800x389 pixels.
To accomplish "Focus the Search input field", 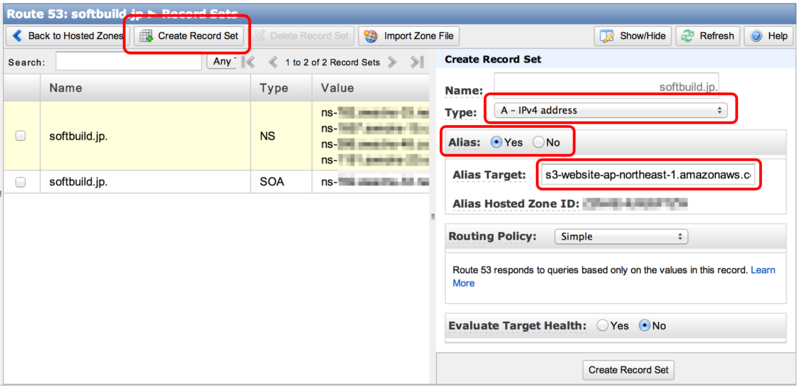I will click(x=129, y=62).
